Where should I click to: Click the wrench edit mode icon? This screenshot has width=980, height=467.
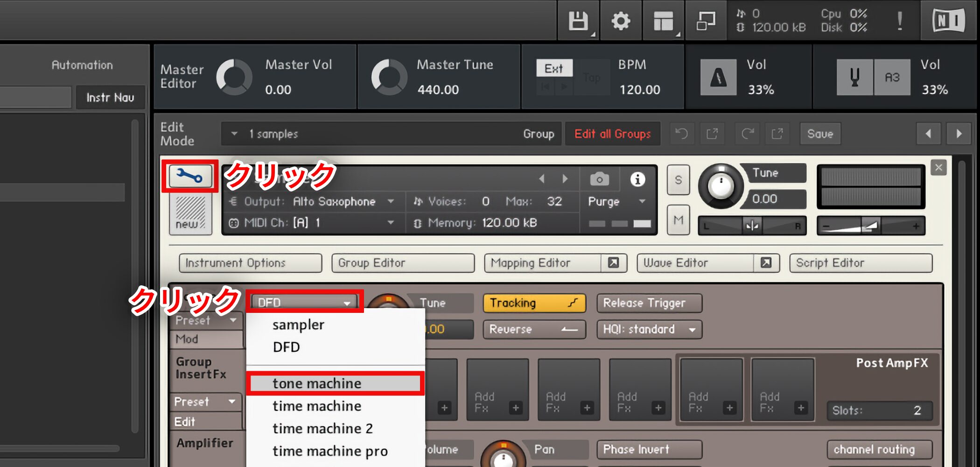[190, 176]
